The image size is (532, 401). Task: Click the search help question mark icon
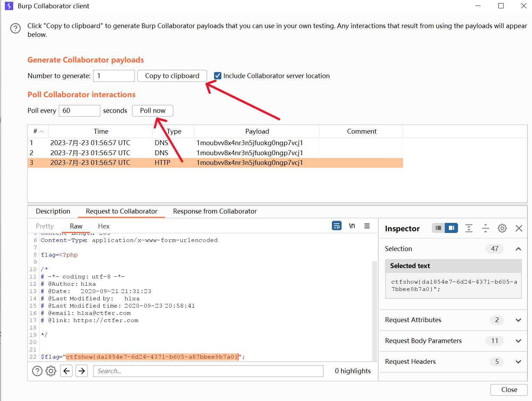(x=37, y=371)
